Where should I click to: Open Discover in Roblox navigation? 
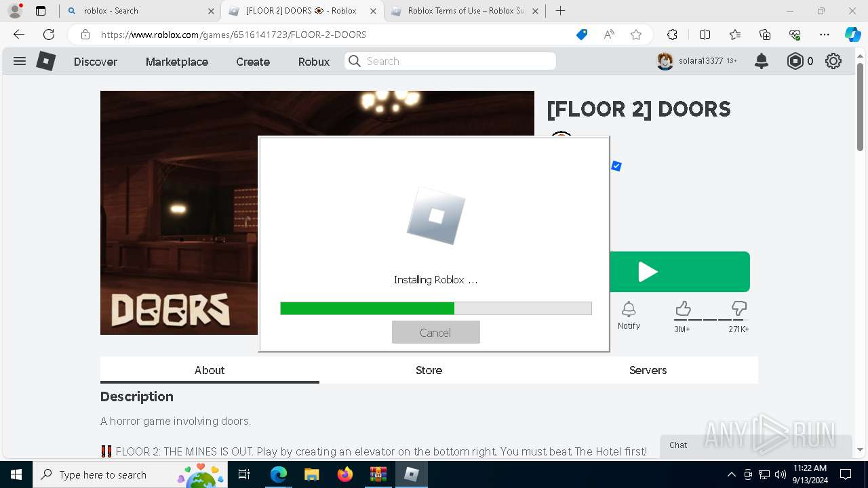[96, 62]
